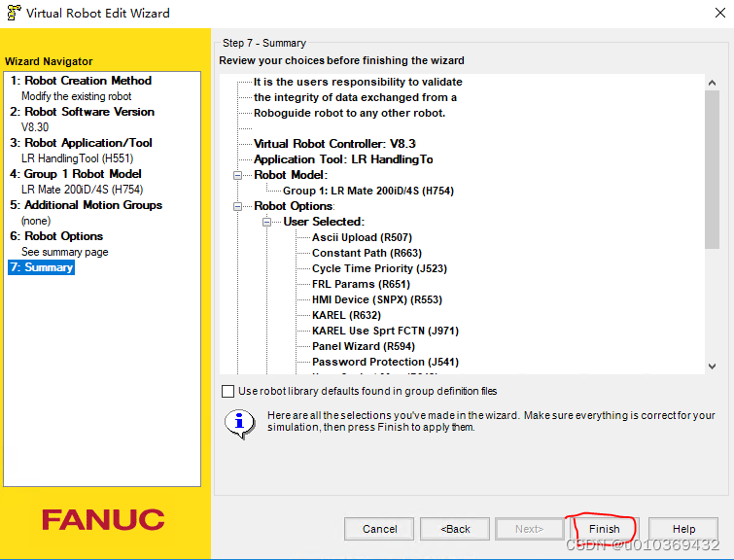Go to step 3: Robot Application/Tool
The height and width of the screenshot is (560, 734).
click(82, 143)
